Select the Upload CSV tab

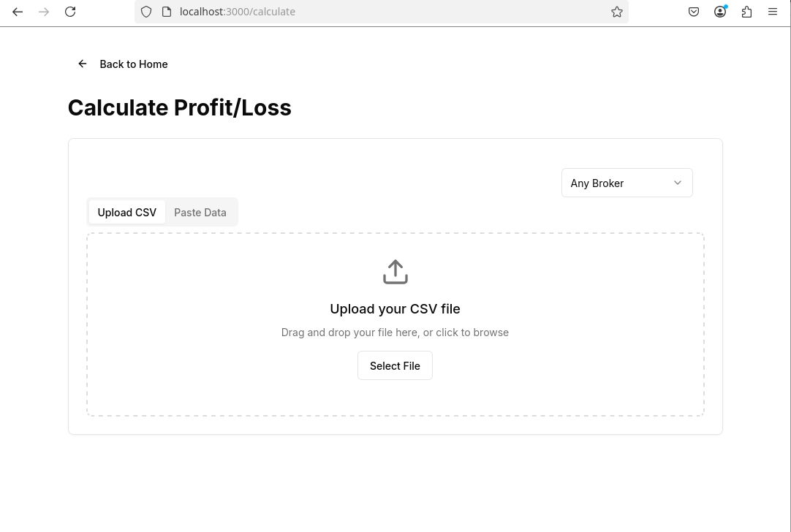pyautogui.click(x=126, y=213)
